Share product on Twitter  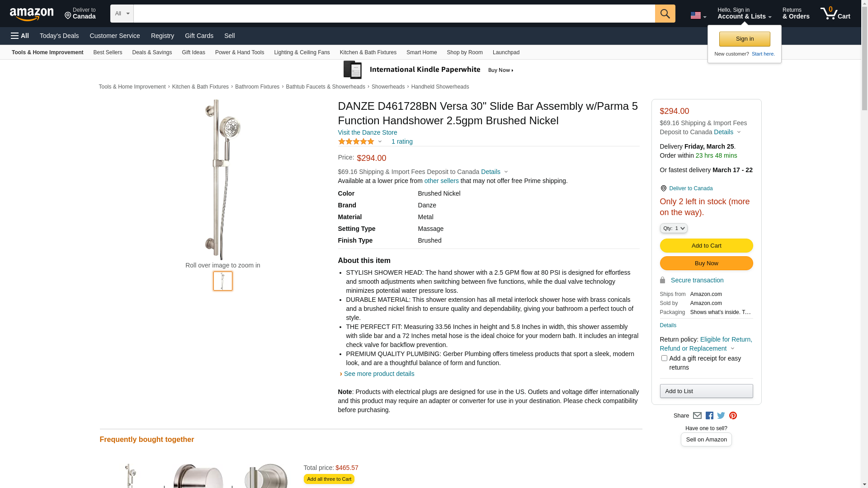[x=721, y=416]
